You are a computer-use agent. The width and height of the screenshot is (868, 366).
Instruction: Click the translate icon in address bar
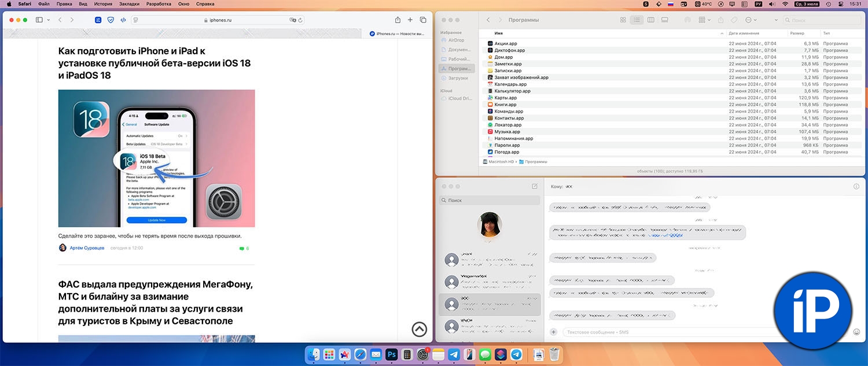[293, 20]
